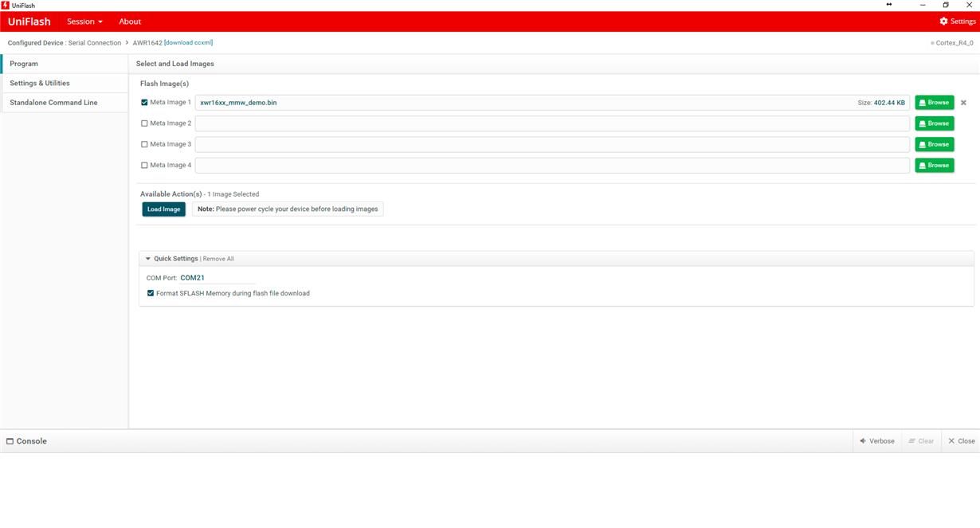Toggle Format SFLASH Memory checkbox
The image size is (980, 528).
151,293
